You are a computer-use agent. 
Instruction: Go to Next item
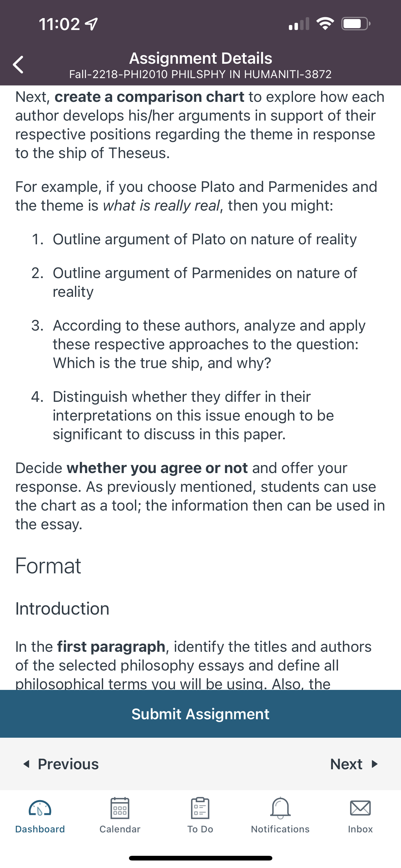(x=354, y=764)
